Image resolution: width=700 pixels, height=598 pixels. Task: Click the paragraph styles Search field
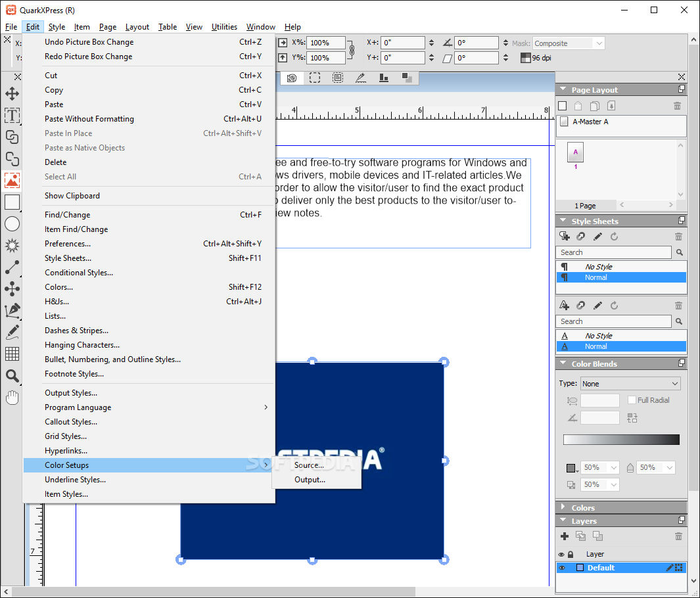click(613, 252)
